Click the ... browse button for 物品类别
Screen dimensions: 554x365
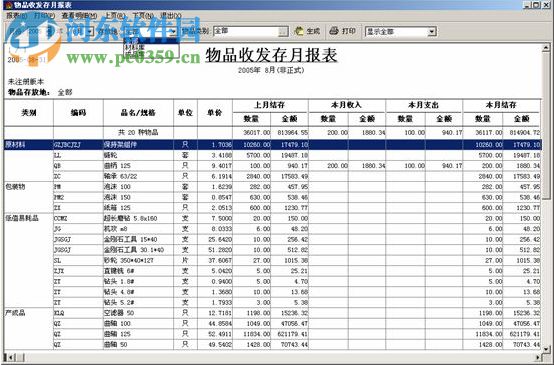click(x=283, y=32)
